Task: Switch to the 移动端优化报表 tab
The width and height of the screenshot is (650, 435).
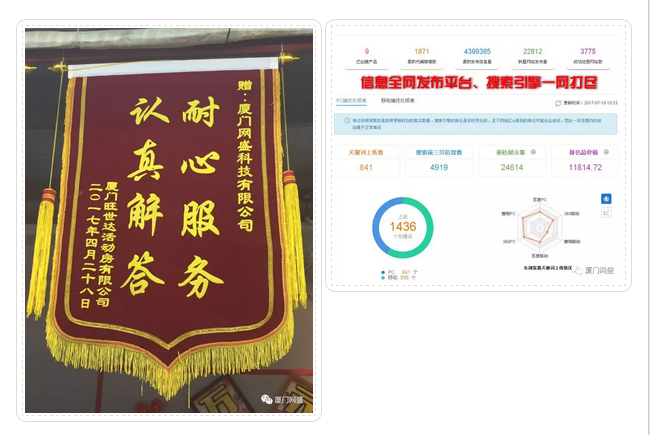Action: [x=397, y=101]
